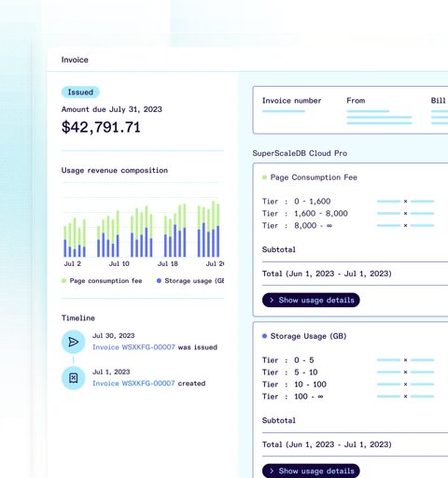448x478 pixels.
Task: Click the Issued status badge
Action: click(80, 92)
